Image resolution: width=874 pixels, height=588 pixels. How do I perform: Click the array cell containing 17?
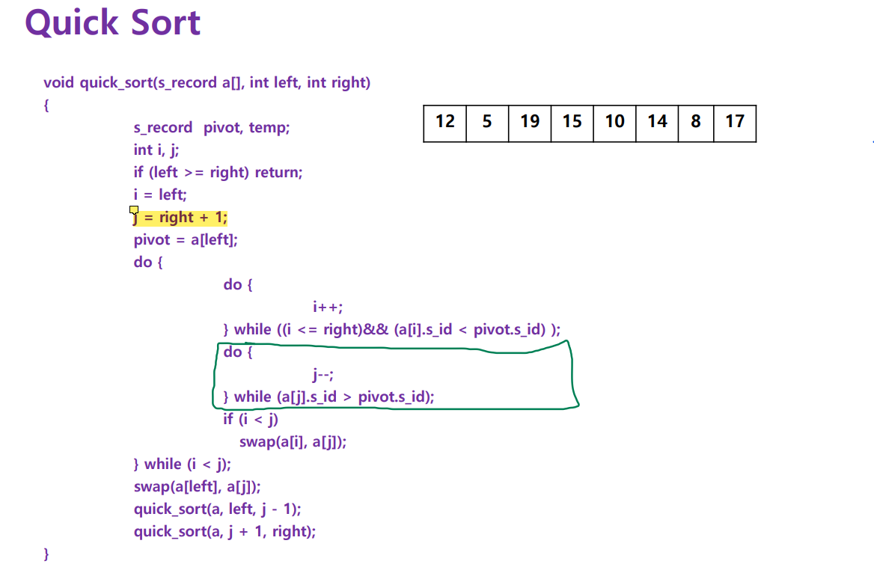(735, 123)
